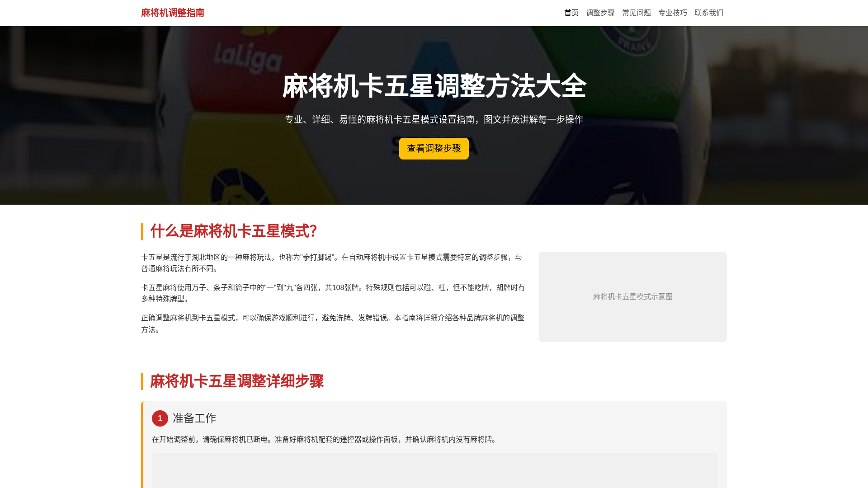Click the 准备工作 step title
This screenshot has height=488, width=868.
[x=194, y=418]
